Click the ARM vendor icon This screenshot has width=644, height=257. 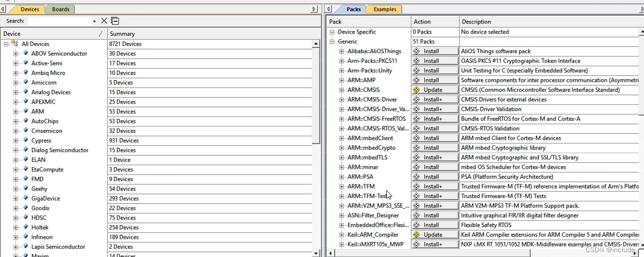[26, 111]
